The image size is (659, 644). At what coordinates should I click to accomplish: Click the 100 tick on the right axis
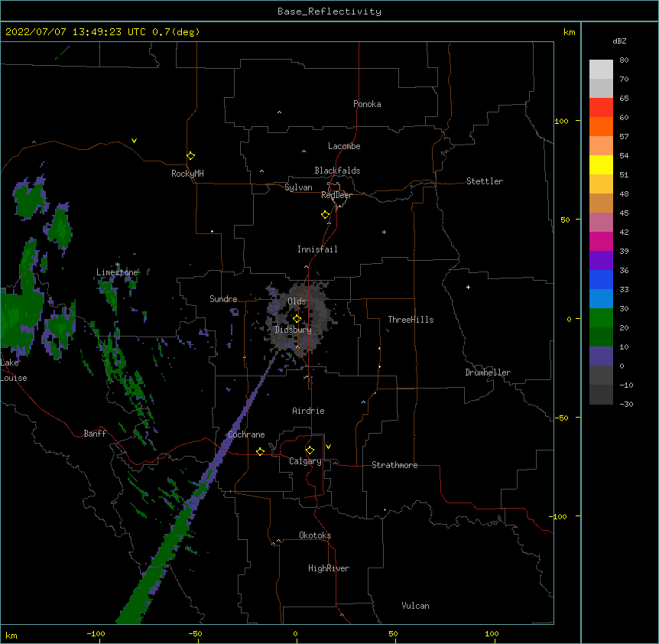click(x=561, y=121)
